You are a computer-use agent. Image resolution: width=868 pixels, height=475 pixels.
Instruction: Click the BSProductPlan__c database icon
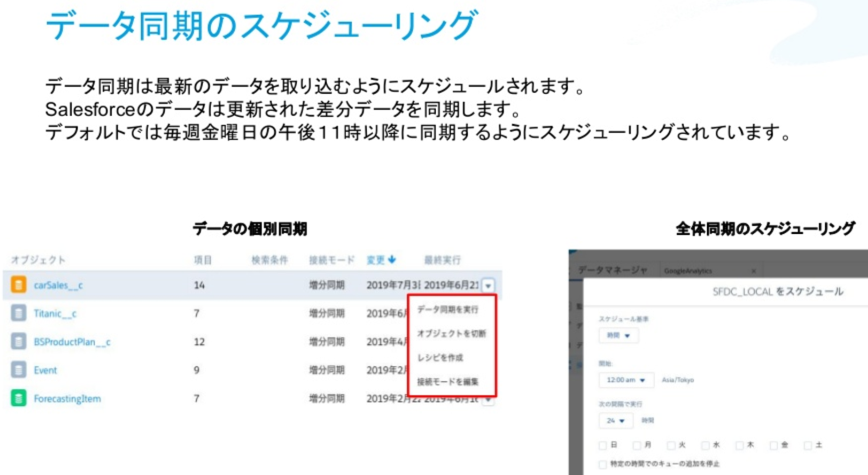point(18,341)
